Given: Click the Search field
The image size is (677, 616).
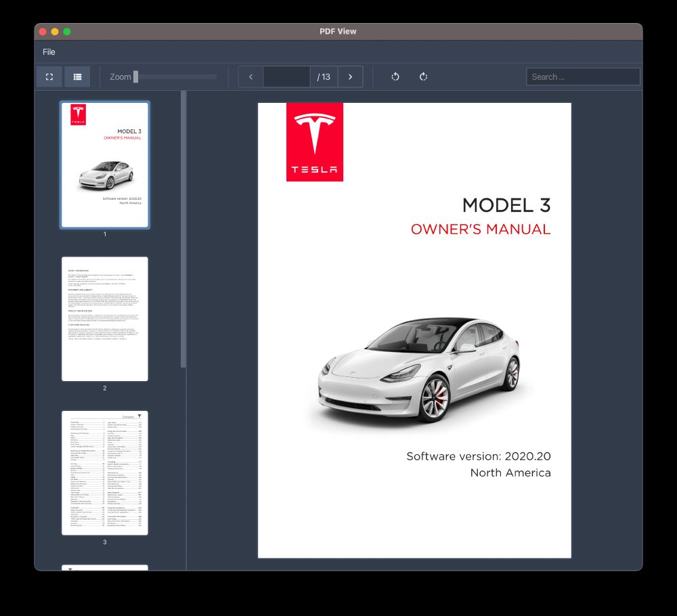Looking at the screenshot, I should click(x=583, y=77).
